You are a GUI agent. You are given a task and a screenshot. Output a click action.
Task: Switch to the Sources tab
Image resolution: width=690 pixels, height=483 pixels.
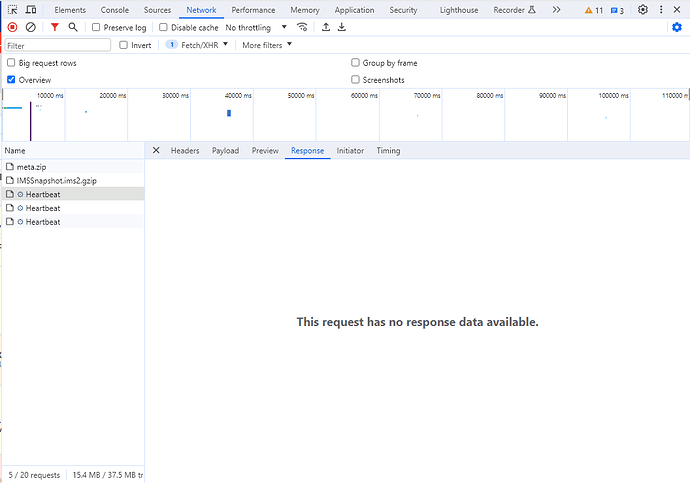(x=157, y=10)
